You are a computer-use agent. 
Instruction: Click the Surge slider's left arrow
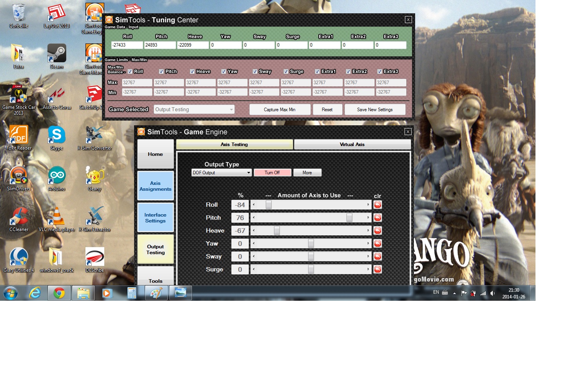(254, 269)
